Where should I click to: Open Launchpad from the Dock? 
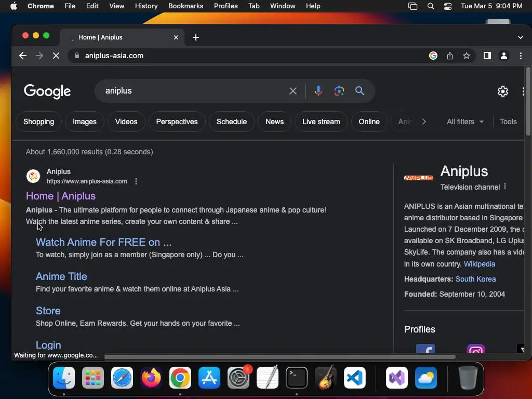click(x=93, y=378)
